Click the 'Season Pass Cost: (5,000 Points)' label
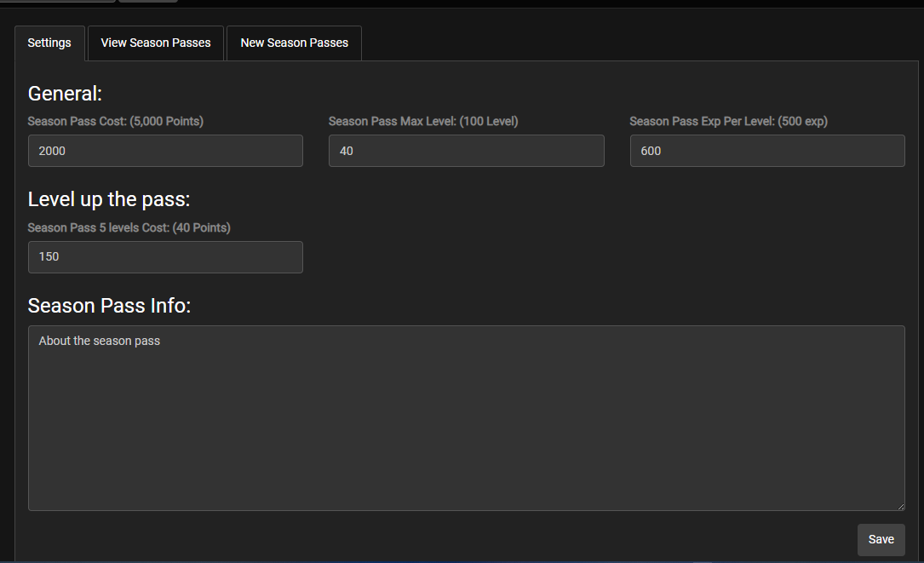 pyautogui.click(x=116, y=122)
